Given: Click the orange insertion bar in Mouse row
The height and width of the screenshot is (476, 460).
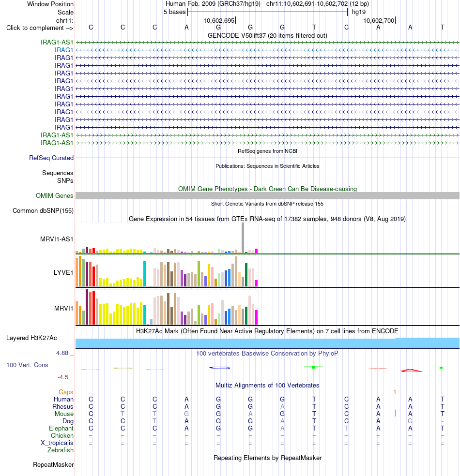Looking at the screenshot, I should (x=395, y=413).
